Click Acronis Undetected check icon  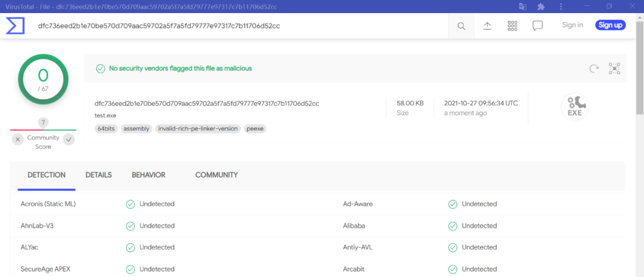(130, 204)
